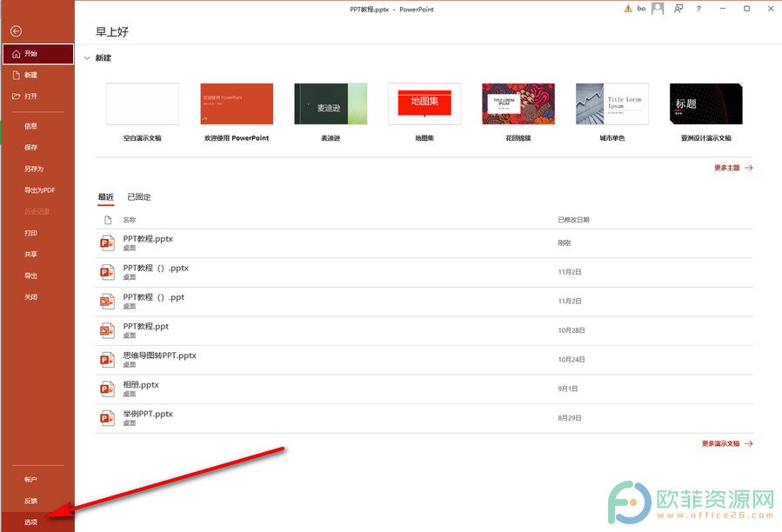
Task: Click the back arrow circle icon
Action: [x=16, y=31]
